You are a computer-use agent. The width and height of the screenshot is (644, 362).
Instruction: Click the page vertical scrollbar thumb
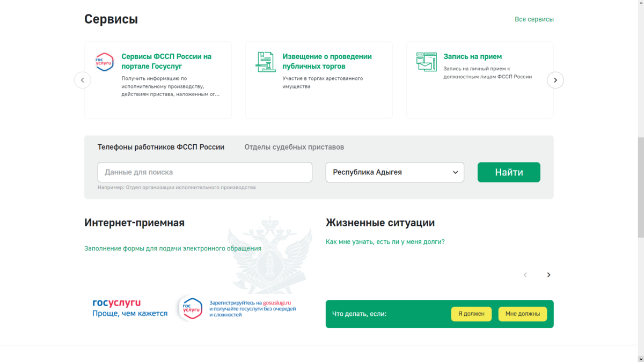click(640, 187)
